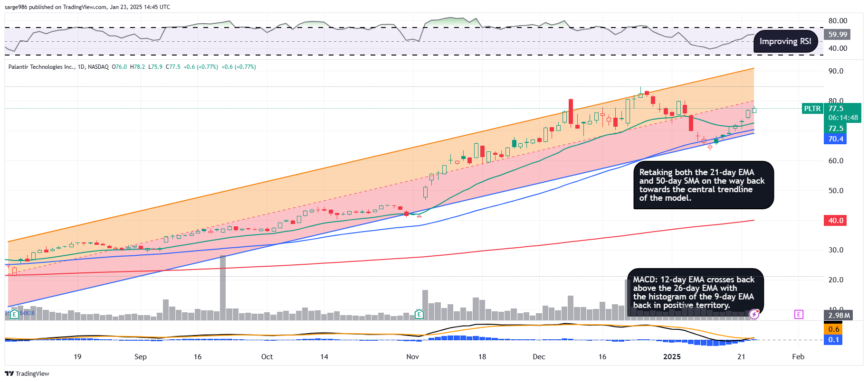This screenshot has width=868, height=382.
Task: Click the green PLTR symbol tag
Action: (x=812, y=109)
